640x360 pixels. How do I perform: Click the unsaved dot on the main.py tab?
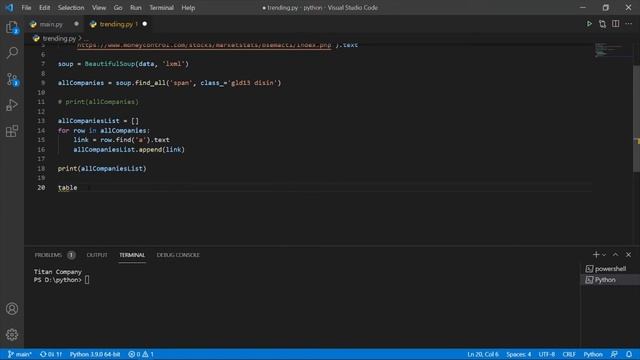pyautogui.click(x=76, y=24)
